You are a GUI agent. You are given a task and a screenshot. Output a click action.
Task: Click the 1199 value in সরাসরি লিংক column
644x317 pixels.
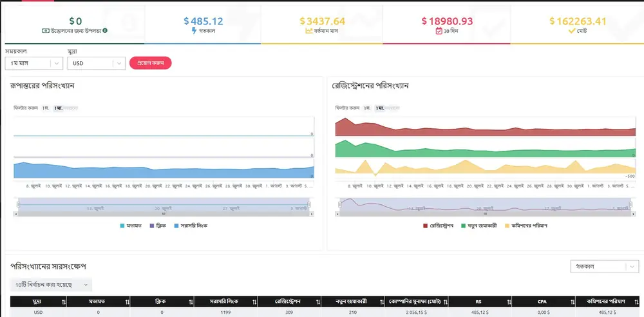click(x=225, y=312)
